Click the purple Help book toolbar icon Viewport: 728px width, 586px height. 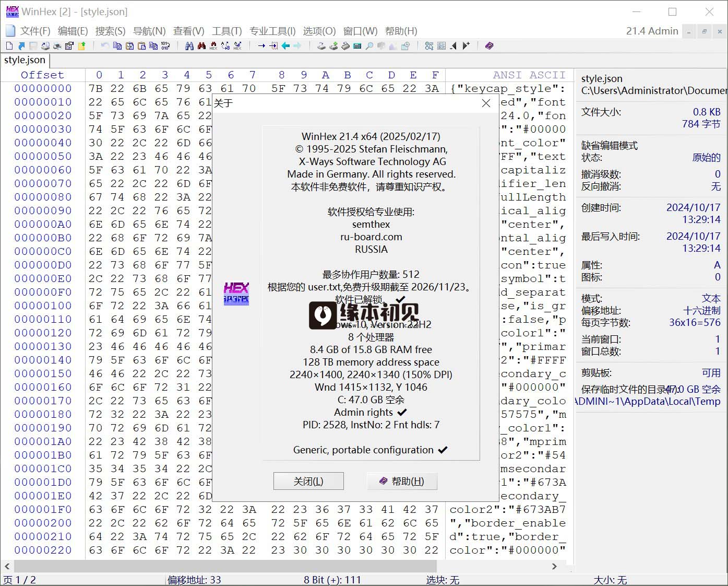click(x=489, y=46)
